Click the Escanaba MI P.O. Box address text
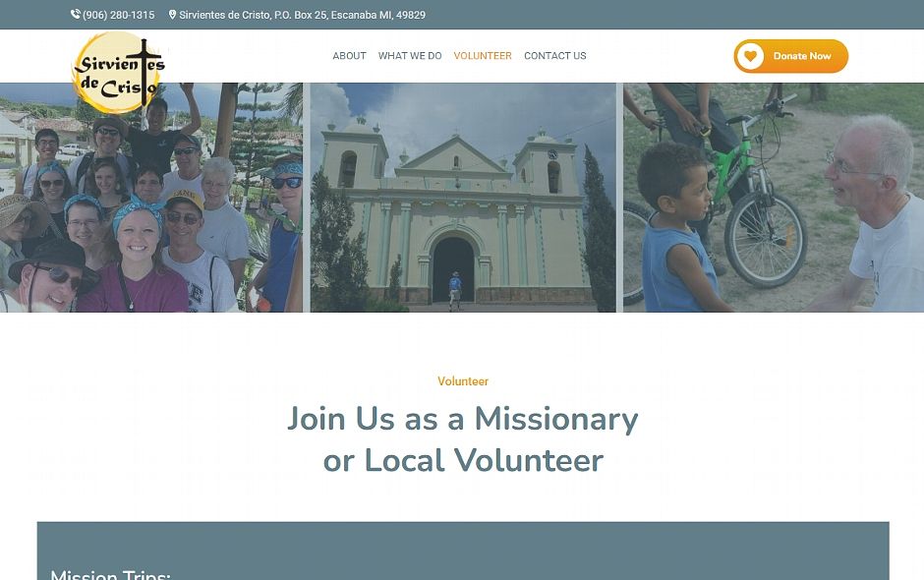924x580 pixels. pyautogui.click(x=303, y=15)
